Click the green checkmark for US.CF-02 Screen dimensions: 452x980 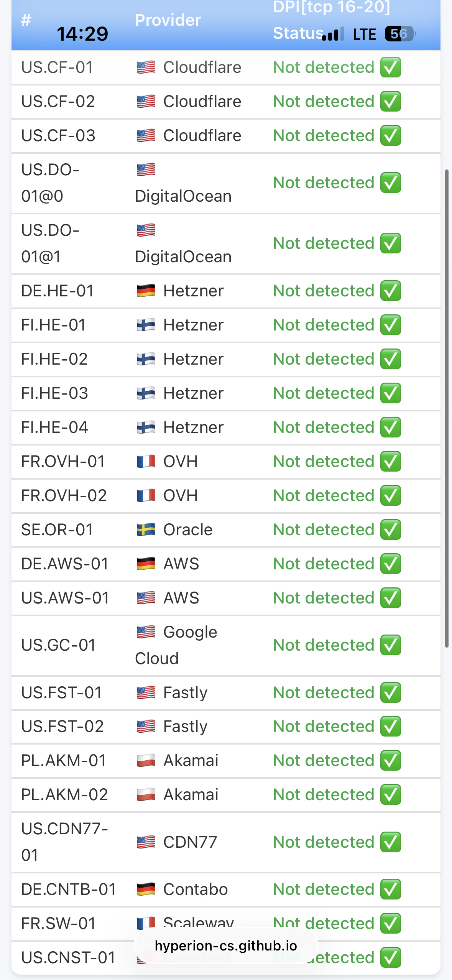(x=390, y=102)
